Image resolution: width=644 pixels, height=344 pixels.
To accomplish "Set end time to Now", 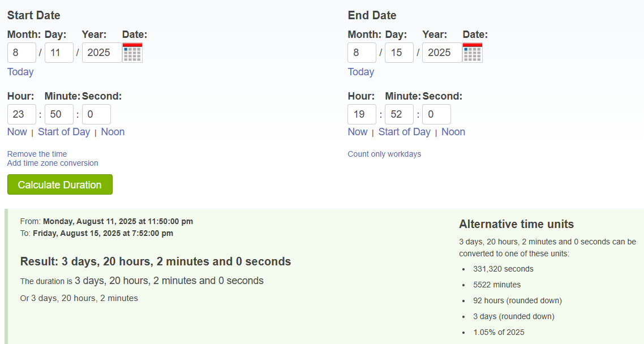I will pyautogui.click(x=358, y=132).
